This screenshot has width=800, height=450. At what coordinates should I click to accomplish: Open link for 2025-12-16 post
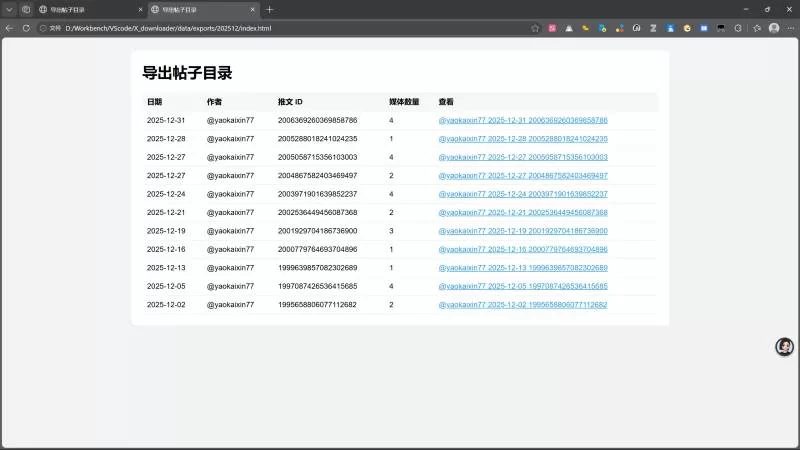coord(523,249)
